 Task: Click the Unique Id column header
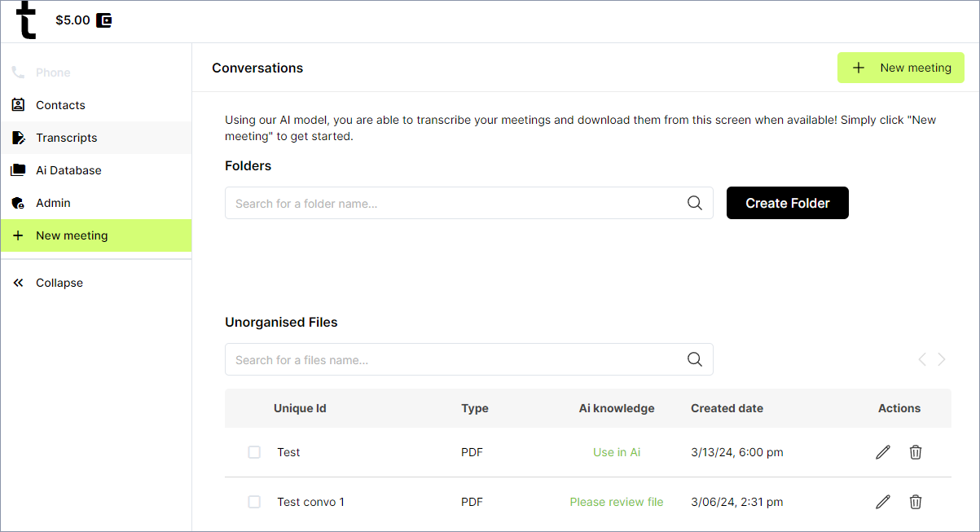tap(300, 408)
